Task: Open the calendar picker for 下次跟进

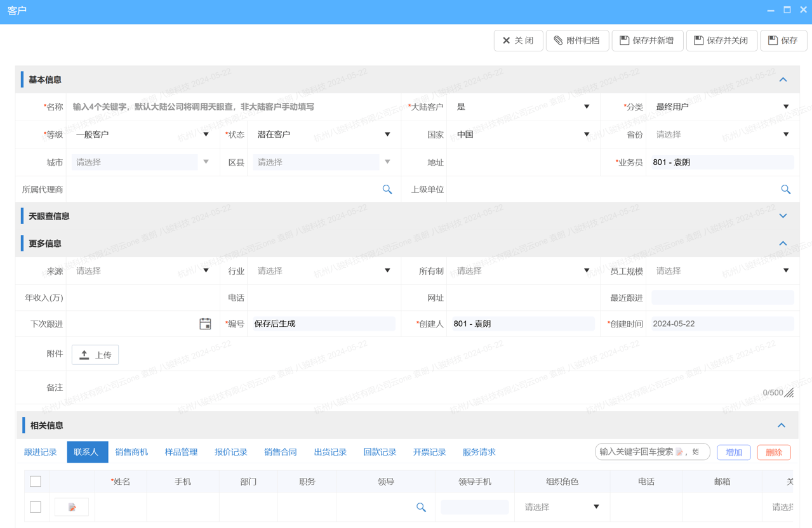Action: 205,324
